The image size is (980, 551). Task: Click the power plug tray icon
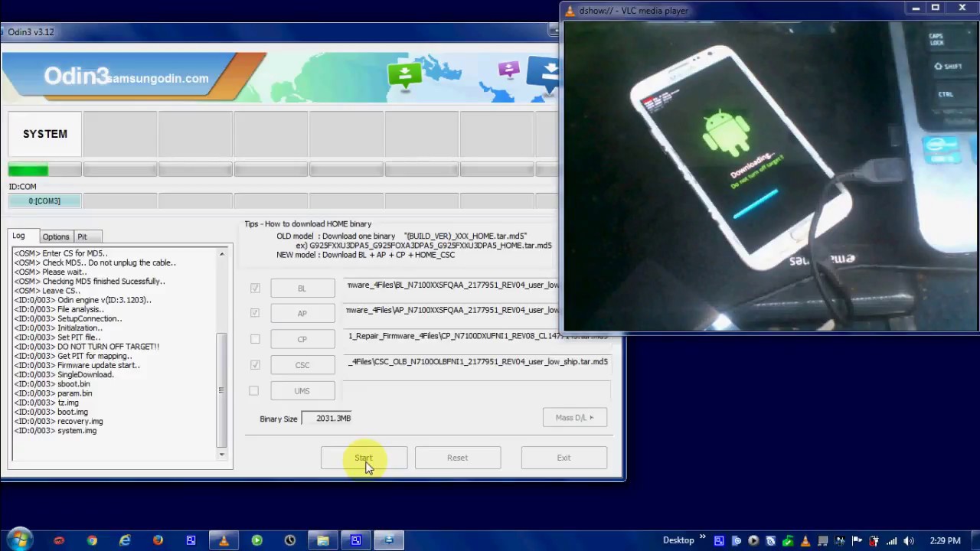click(874, 540)
